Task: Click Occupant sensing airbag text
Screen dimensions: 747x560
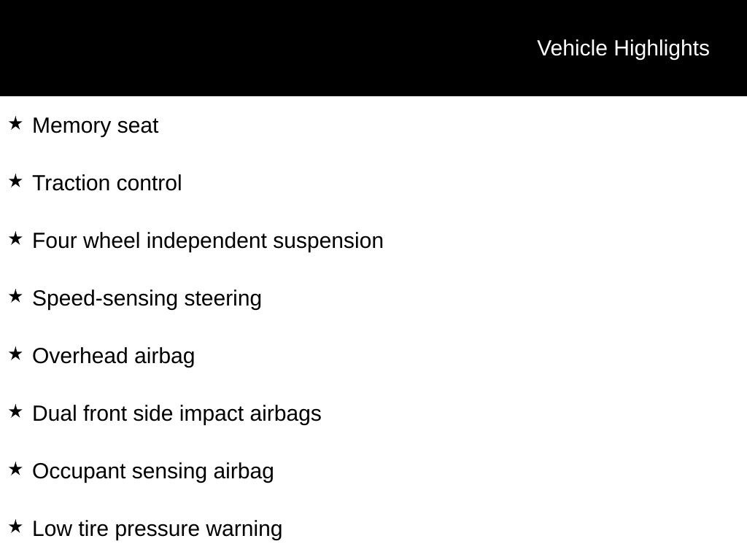Action: (x=153, y=472)
